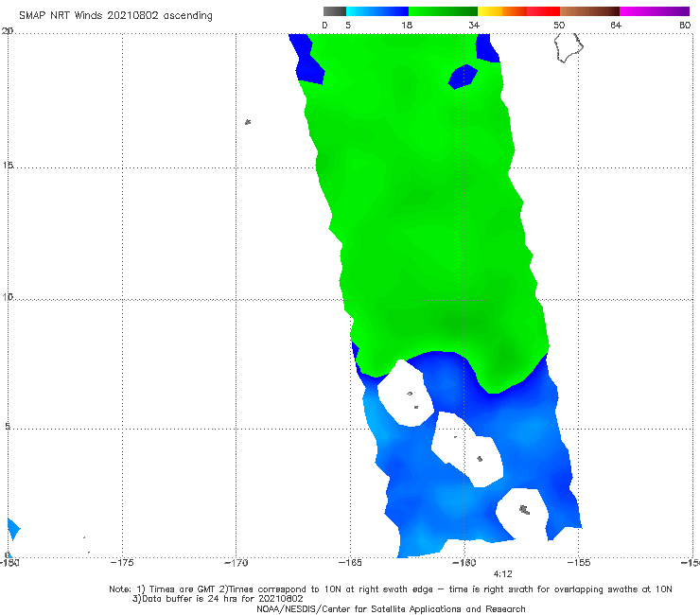Click the note line about GMT times

tap(391, 589)
